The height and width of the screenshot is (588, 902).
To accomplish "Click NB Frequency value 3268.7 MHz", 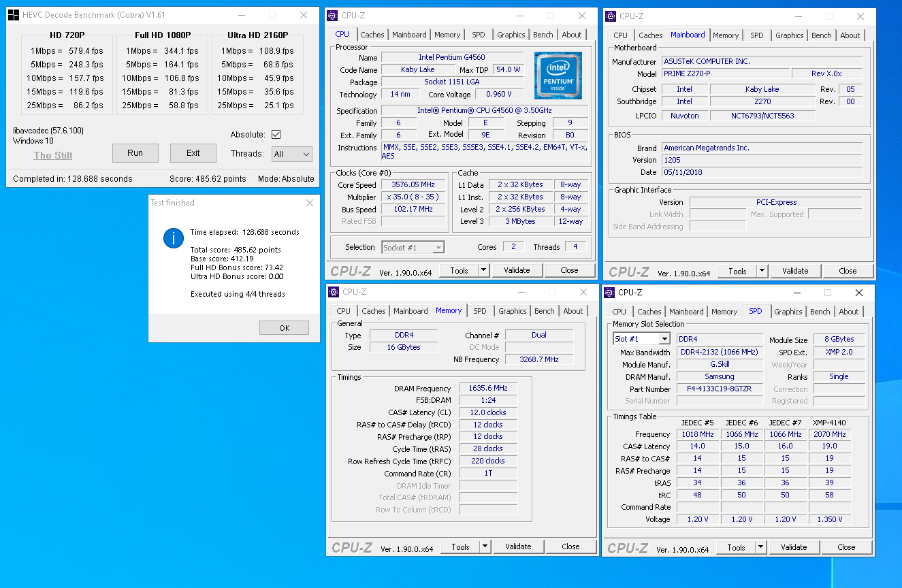I will [538, 359].
